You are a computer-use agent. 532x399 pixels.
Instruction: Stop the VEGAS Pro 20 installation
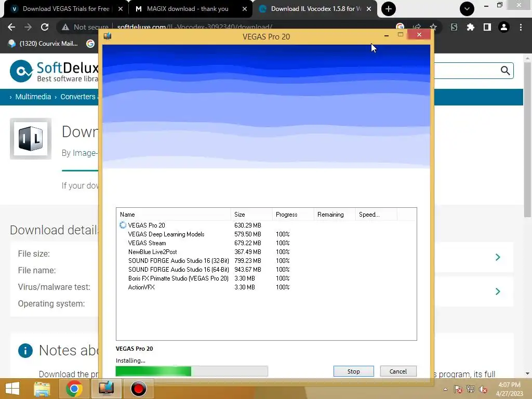click(353, 371)
